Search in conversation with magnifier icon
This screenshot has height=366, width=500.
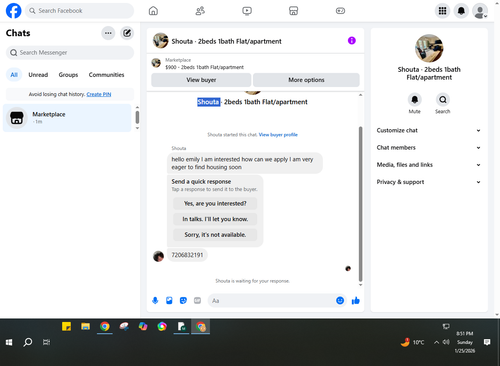pyautogui.click(x=443, y=99)
